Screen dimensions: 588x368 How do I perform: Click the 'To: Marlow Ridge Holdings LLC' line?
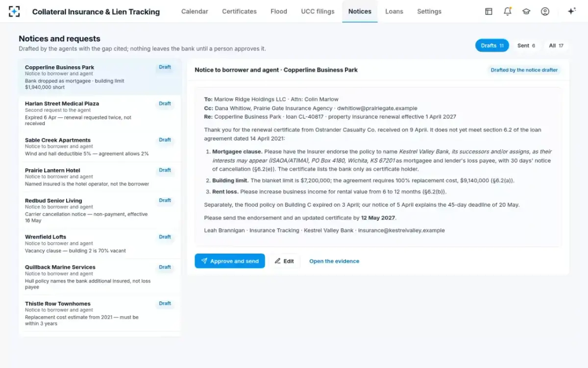271,99
